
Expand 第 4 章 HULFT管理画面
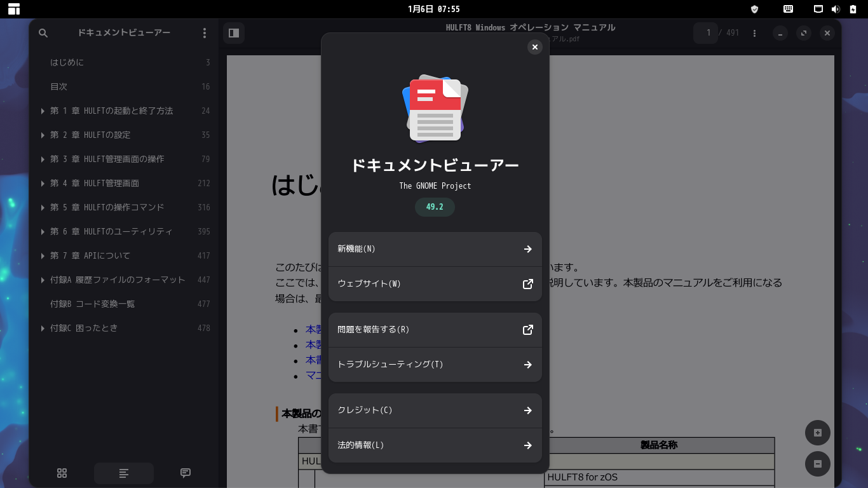point(43,184)
